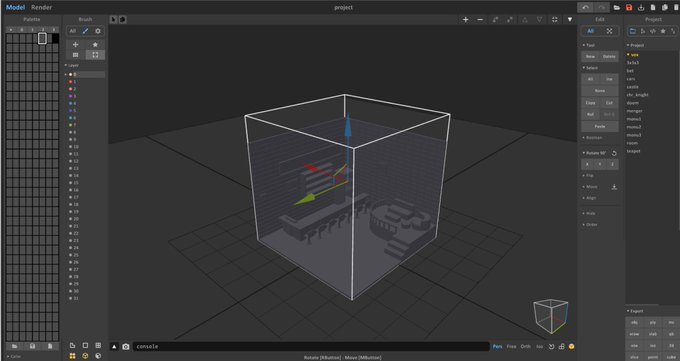Click the expand-arrows icon in the Edit panel
This screenshot has height=361, width=680.
pyautogui.click(x=609, y=31)
